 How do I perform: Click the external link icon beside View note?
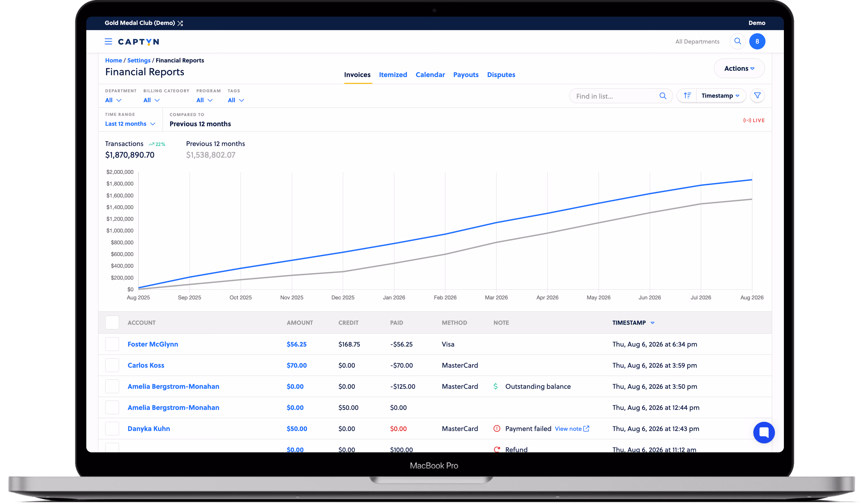coord(586,429)
